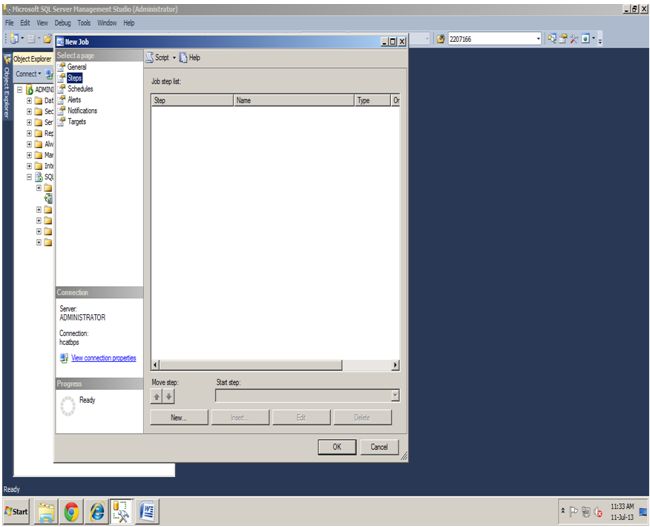Expand the Dat folder node
Image resolution: width=650 pixels, height=527 pixels.
point(29,101)
